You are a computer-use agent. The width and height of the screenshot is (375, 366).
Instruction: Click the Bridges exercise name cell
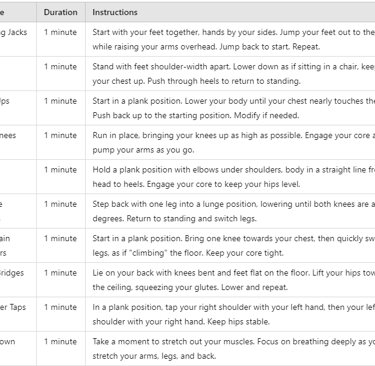[18, 280]
